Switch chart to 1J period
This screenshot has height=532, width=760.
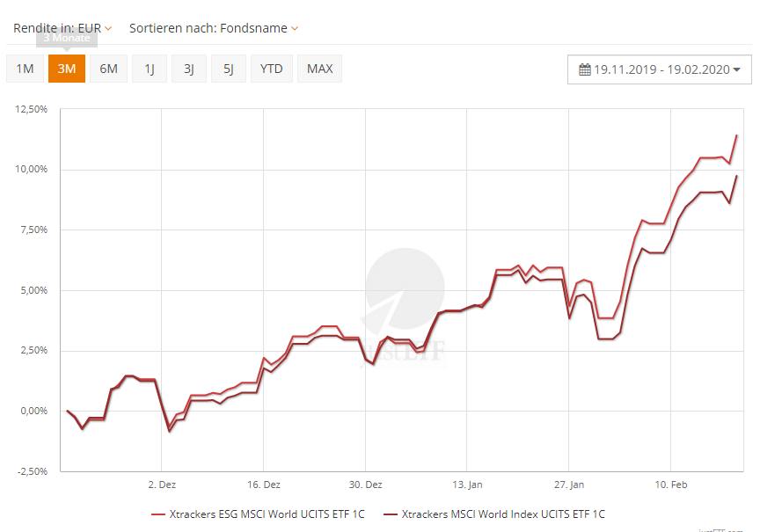tap(150, 69)
